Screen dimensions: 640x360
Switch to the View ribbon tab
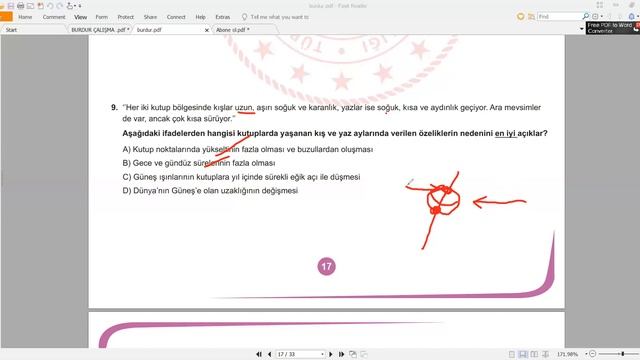point(80,17)
